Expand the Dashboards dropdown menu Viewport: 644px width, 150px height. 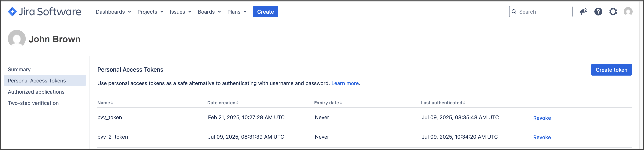pyautogui.click(x=113, y=12)
